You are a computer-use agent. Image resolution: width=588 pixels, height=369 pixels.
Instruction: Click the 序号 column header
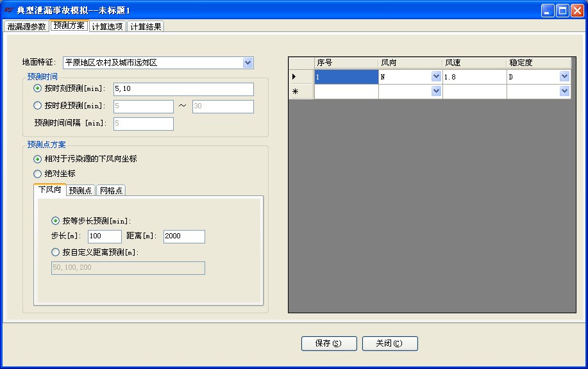pyautogui.click(x=346, y=63)
